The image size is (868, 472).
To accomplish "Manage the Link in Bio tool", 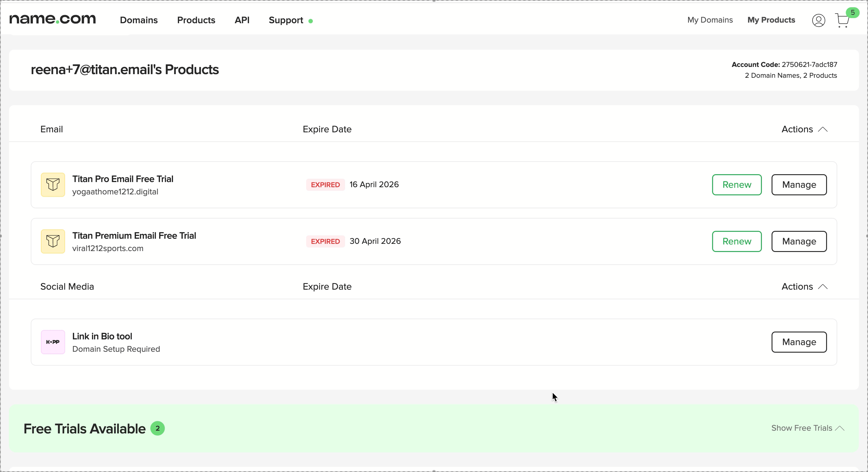I will [x=799, y=342].
